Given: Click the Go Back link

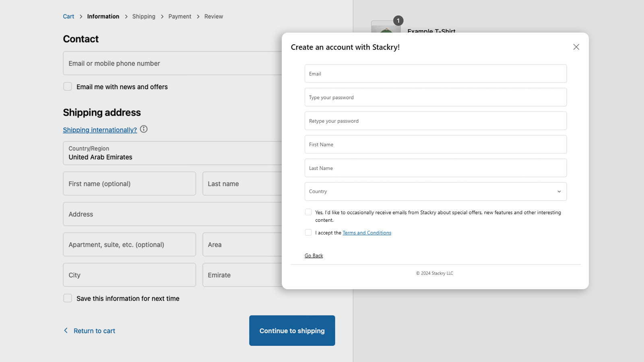Looking at the screenshot, I should (314, 256).
